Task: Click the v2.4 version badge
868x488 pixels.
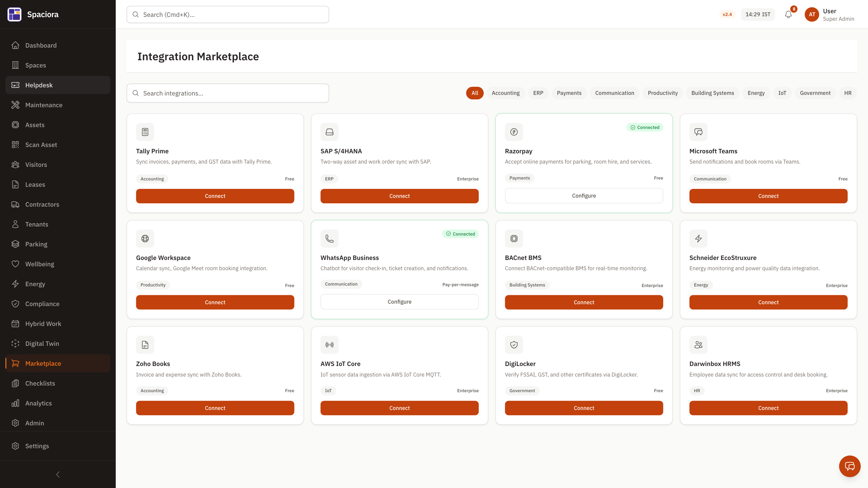Action: pyautogui.click(x=727, y=14)
